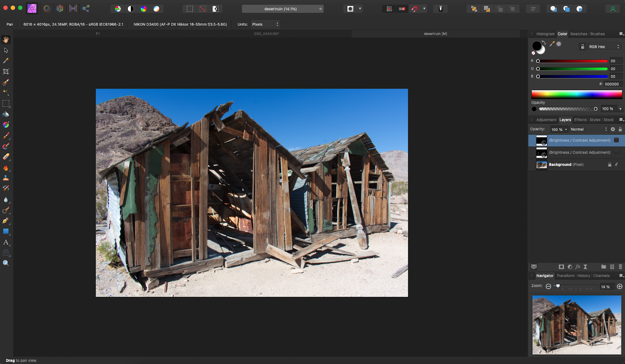Viewport: 625px width, 364px height.
Task: Click the zoom in plus button in Navigator
Action: (620, 286)
